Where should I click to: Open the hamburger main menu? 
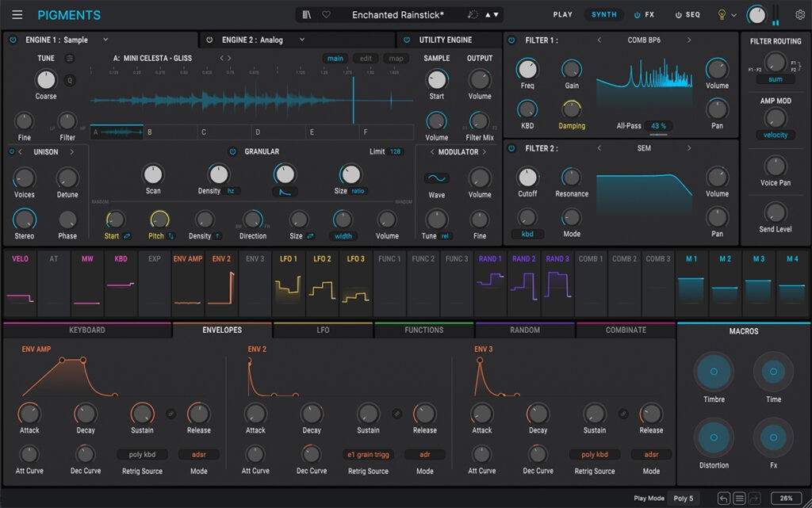(x=17, y=14)
